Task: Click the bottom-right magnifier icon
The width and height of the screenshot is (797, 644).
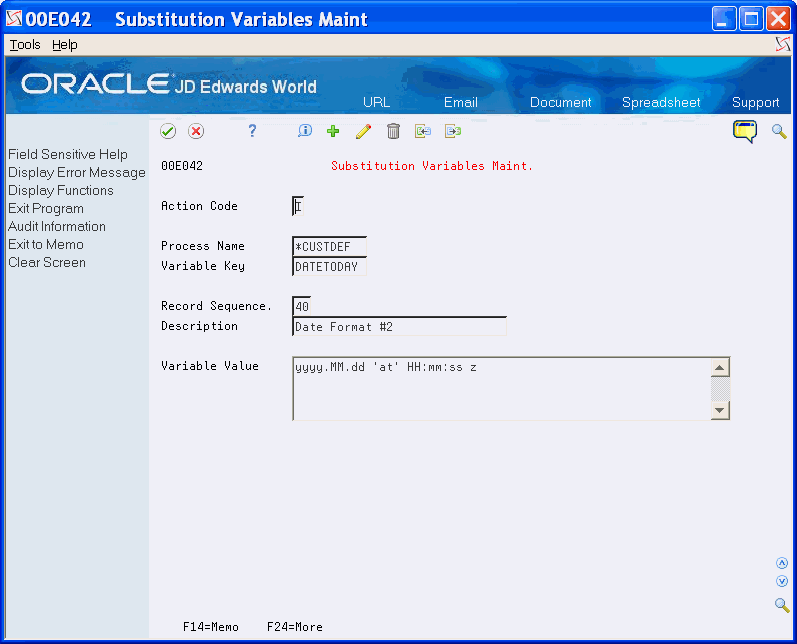Action: tap(782, 605)
